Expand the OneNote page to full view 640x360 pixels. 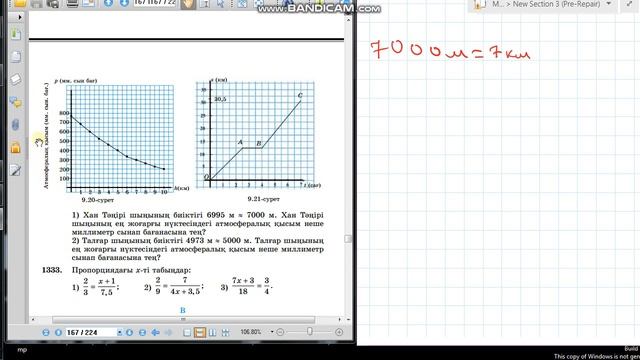pos(629,4)
